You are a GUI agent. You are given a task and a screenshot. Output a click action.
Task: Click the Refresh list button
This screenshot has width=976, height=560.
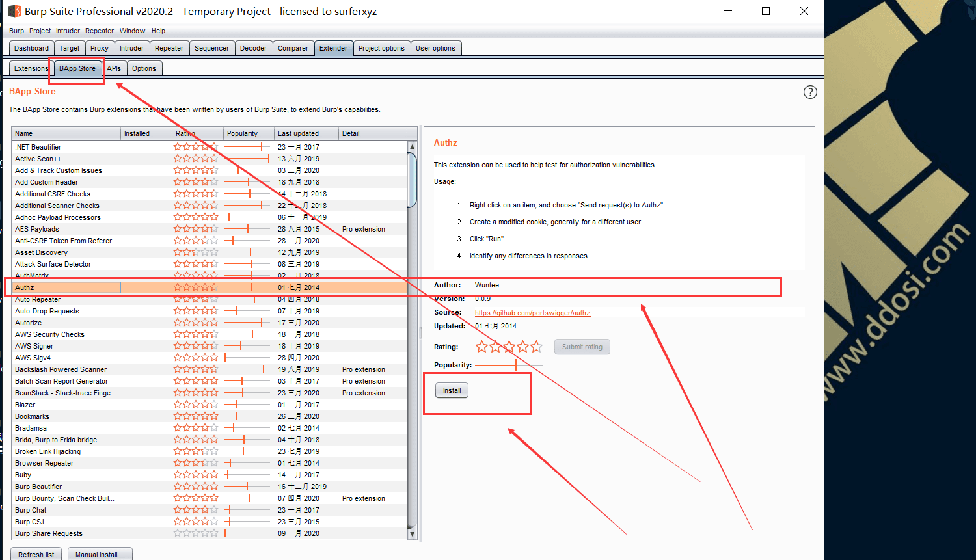(x=36, y=555)
